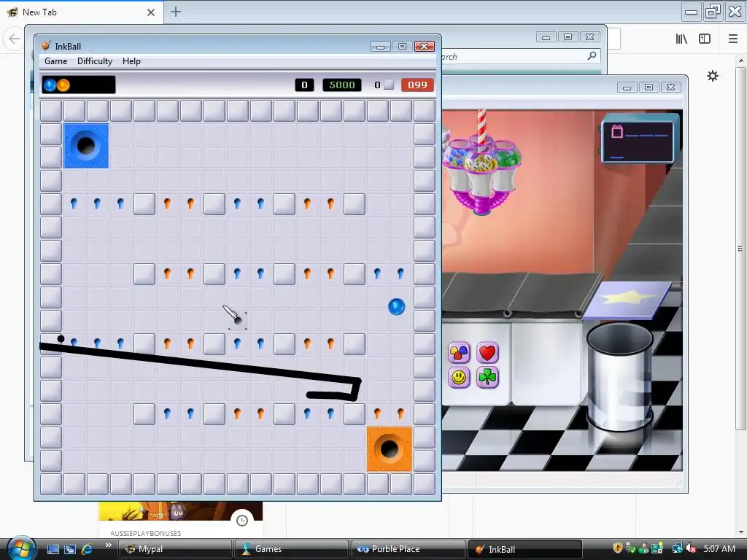The height and width of the screenshot is (560, 747).
Task: Click the rolling blue ball on the board
Action: pyautogui.click(x=396, y=307)
